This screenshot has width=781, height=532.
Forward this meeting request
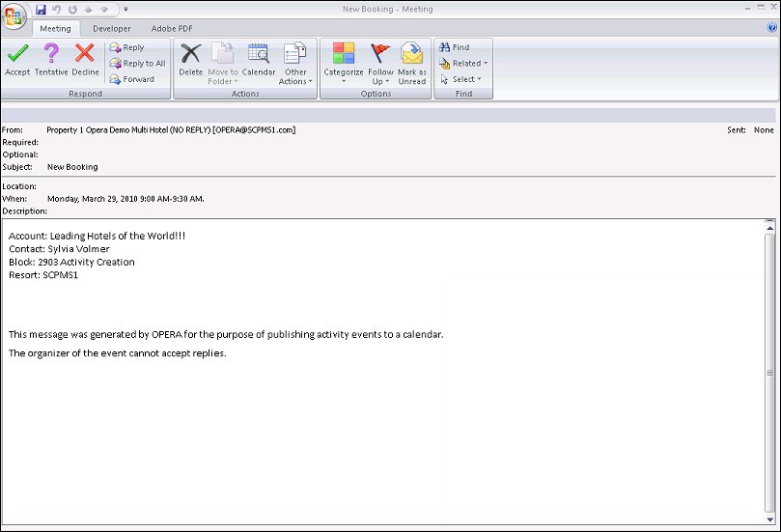point(132,79)
